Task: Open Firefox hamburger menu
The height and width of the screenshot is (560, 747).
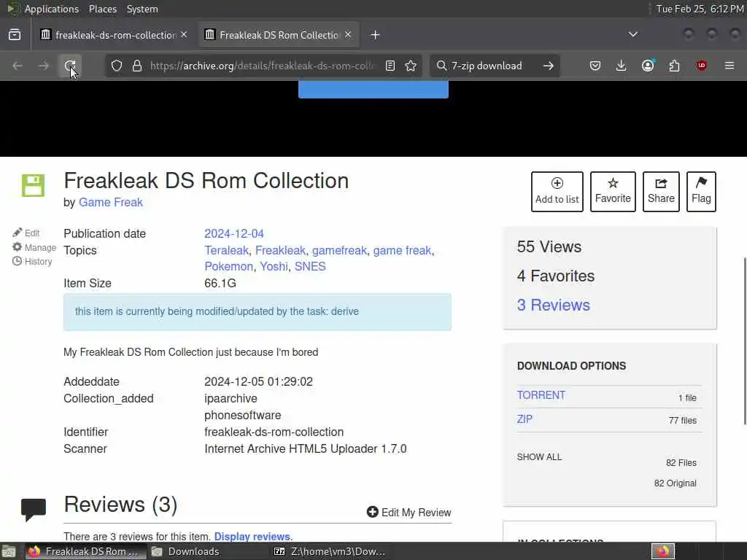Action: click(729, 66)
